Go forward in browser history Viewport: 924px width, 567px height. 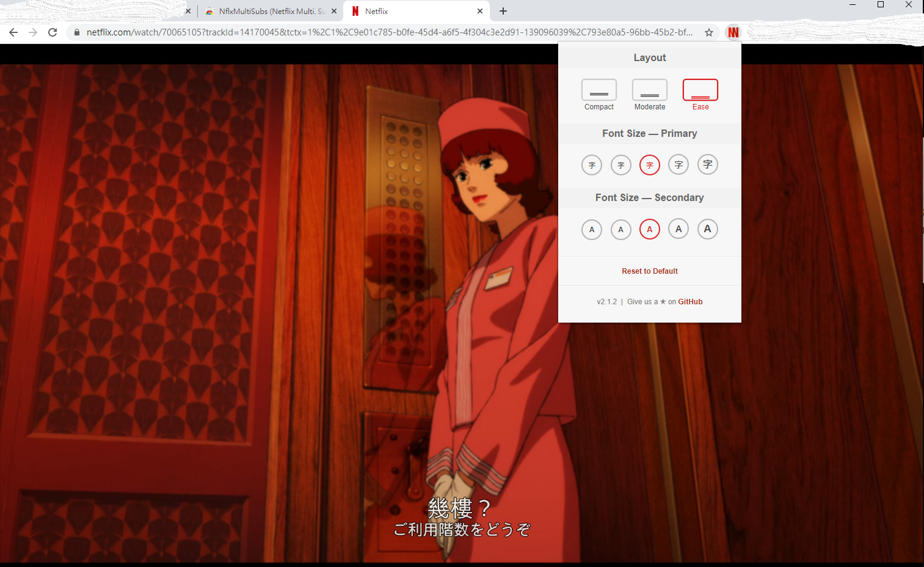33,32
